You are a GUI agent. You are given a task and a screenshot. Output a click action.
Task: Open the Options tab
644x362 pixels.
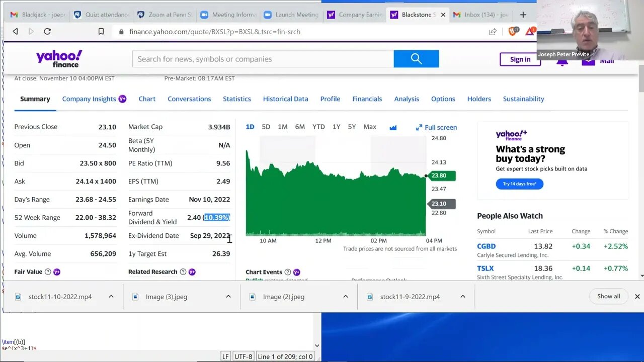coord(443,99)
